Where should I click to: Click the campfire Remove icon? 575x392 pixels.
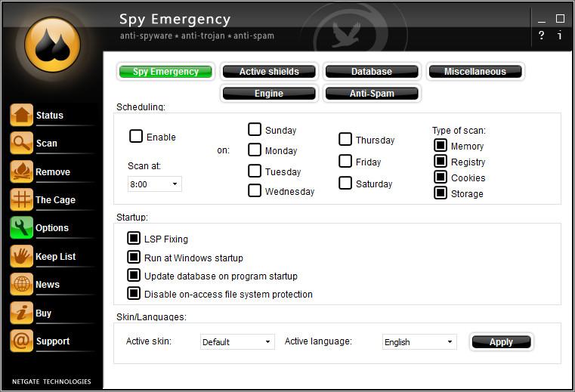click(x=22, y=171)
